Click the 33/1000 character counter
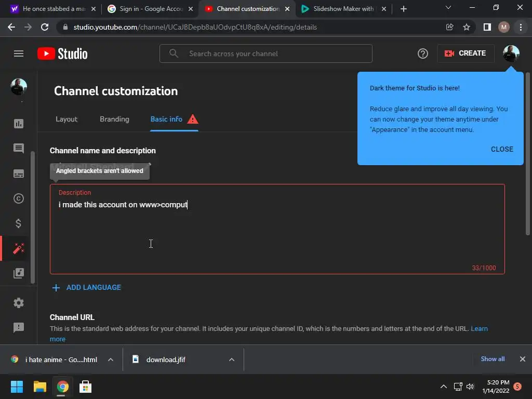532x399 pixels. 484,268
